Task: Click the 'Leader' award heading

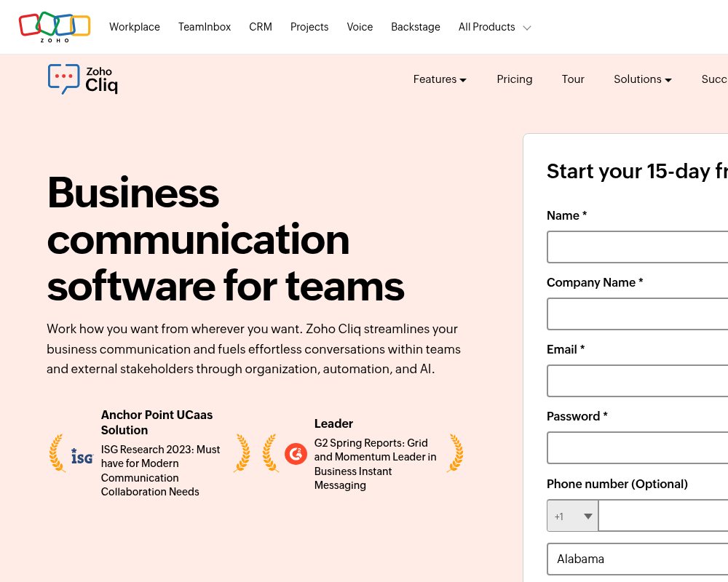Action: pos(334,423)
